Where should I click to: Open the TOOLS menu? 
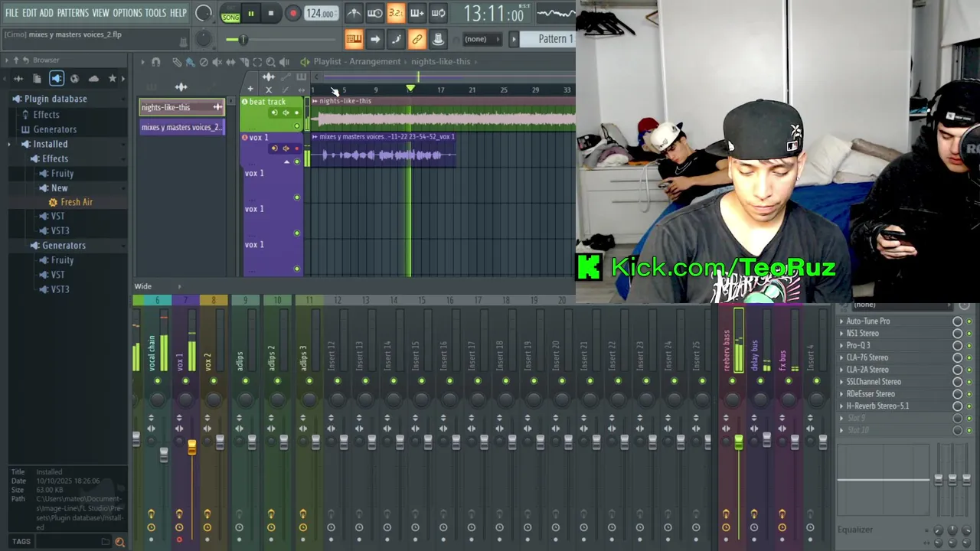pyautogui.click(x=155, y=13)
